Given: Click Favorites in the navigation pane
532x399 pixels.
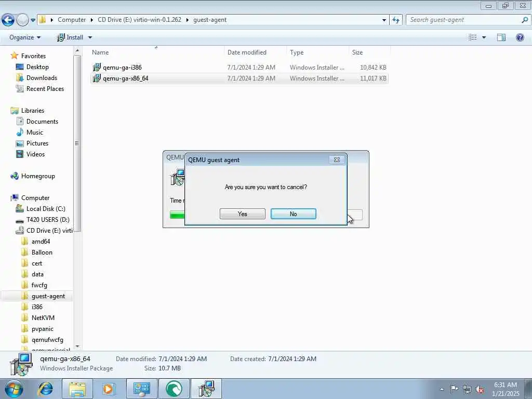Looking at the screenshot, I should tap(33, 56).
